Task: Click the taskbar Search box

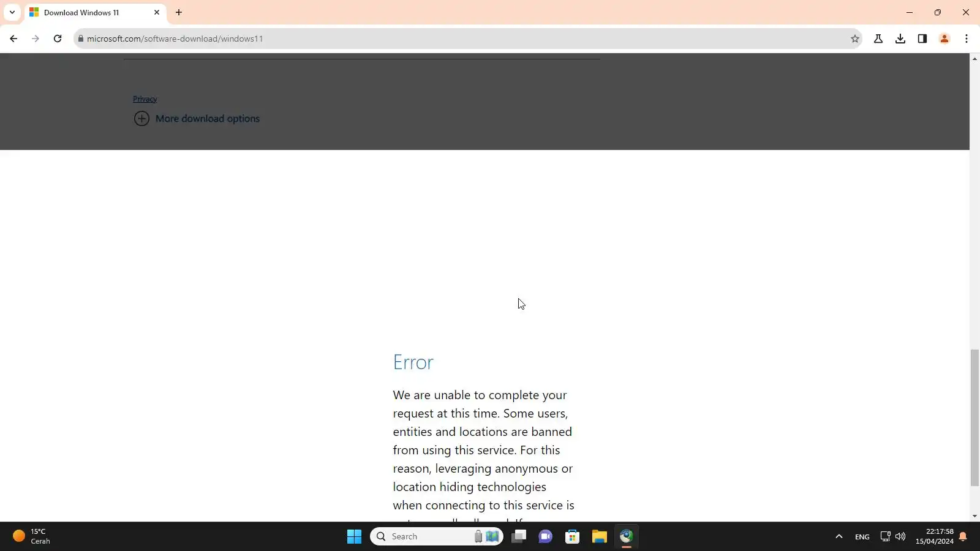Action: tap(437, 537)
